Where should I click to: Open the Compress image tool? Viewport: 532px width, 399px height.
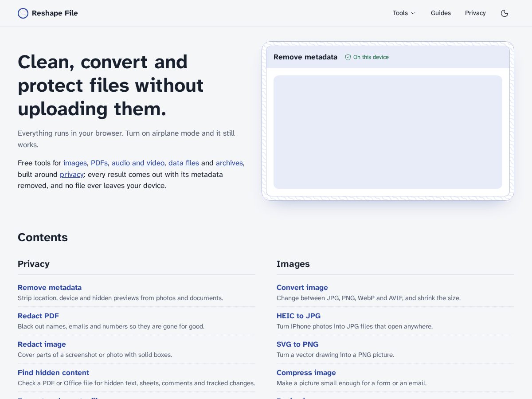[x=306, y=372]
